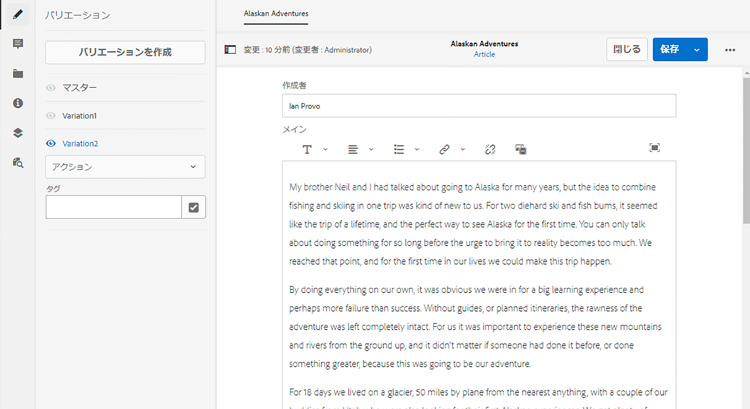Click the paragraph starting "By doing everything"
The image size is (750, 409).
coord(475,327)
